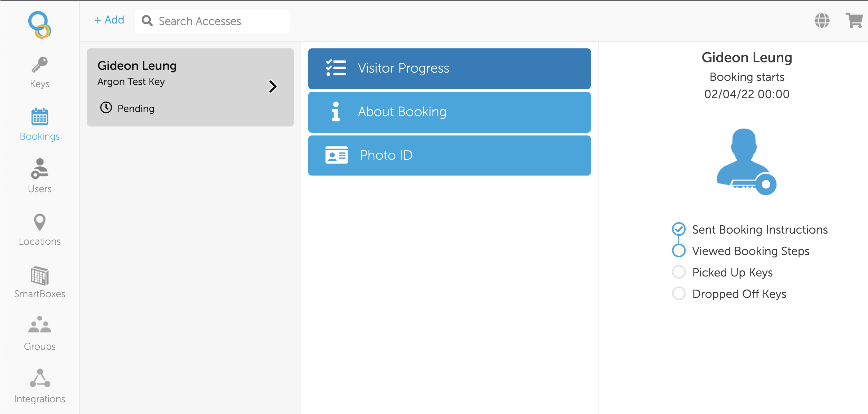Image resolution: width=868 pixels, height=414 pixels.
Task: Open the Keys section icon
Action: coord(40,65)
